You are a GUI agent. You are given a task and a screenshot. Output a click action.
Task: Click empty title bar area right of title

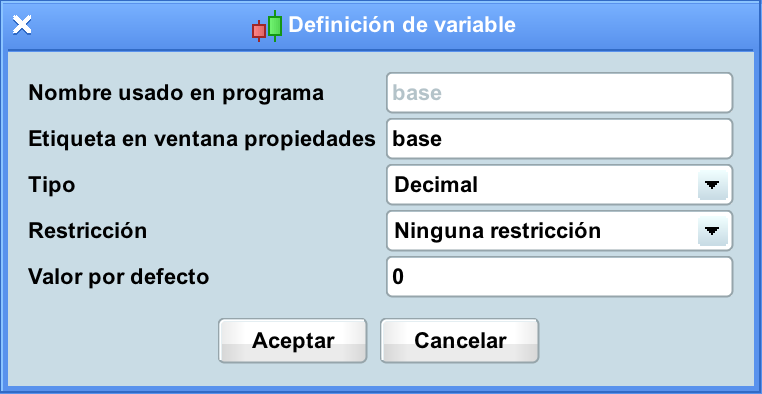tap(632, 25)
